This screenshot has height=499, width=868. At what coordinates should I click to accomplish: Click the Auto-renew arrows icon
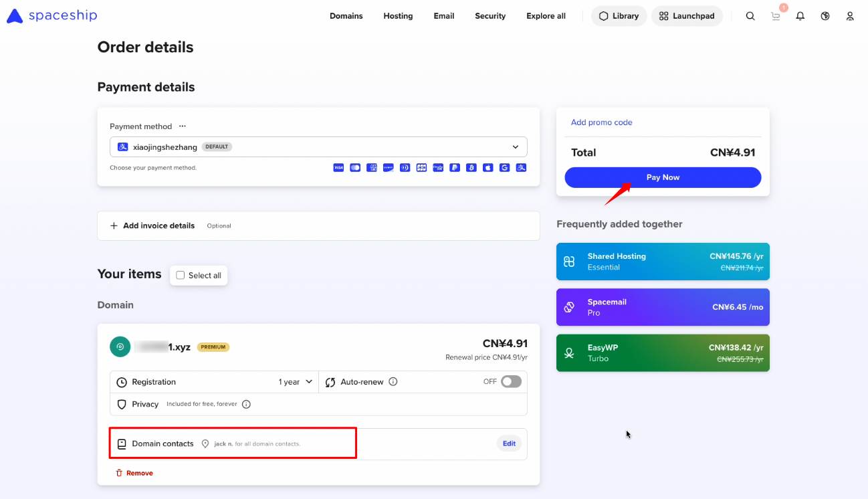click(330, 383)
